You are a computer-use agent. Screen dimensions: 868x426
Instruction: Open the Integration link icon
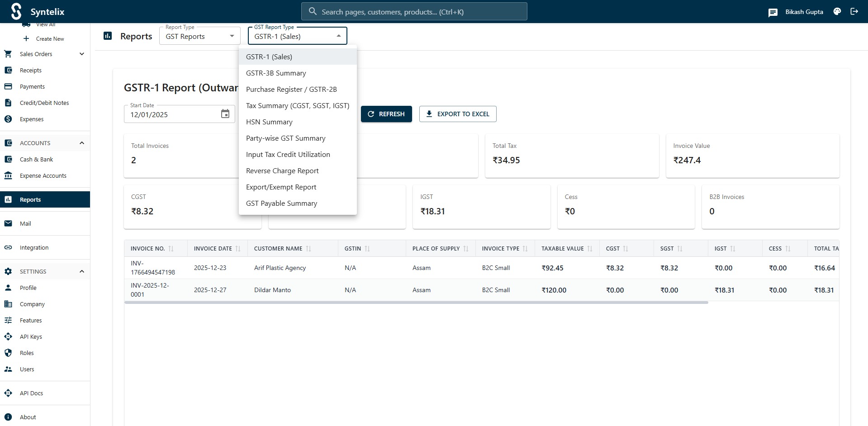coord(8,247)
